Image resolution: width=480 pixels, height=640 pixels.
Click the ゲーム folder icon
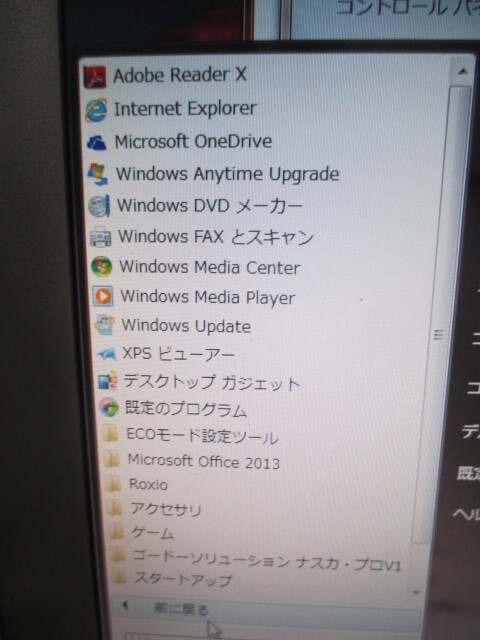(x=116, y=532)
